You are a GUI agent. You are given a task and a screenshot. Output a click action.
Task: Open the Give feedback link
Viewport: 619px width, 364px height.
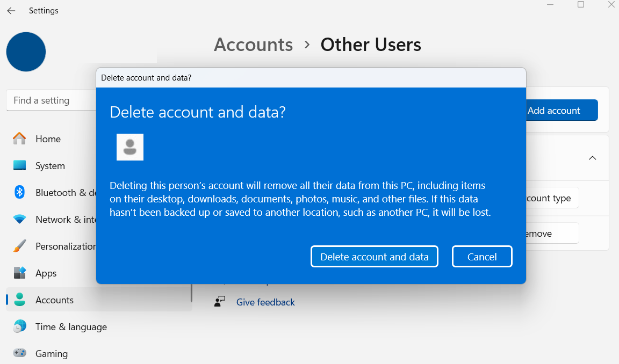coord(265,302)
